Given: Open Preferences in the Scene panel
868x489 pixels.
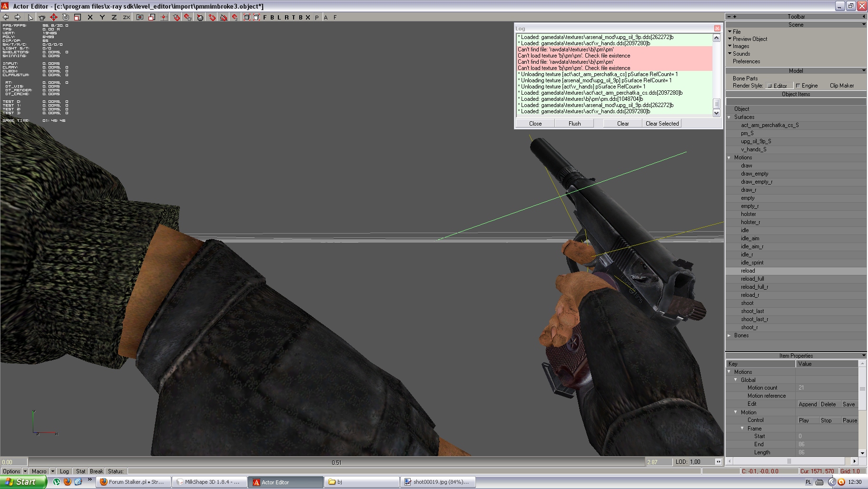Looking at the screenshot, I should click(x=746, y=61).
